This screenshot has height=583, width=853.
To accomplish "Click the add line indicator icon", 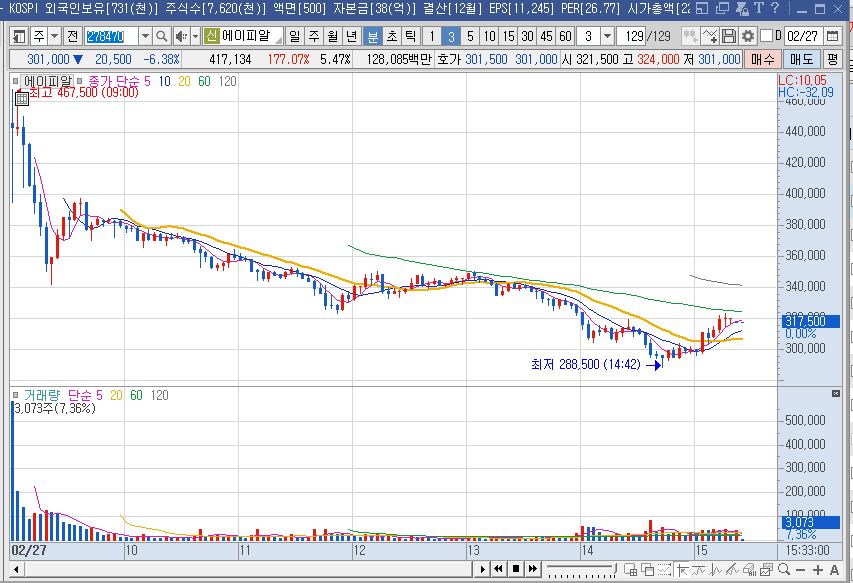I will click(x=710, y=36).
